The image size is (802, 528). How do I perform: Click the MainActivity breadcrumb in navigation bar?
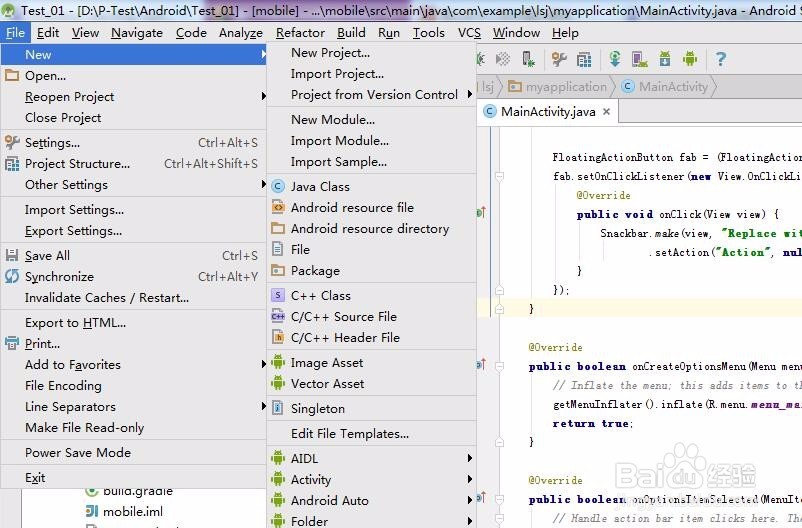[x=665, y=86]
